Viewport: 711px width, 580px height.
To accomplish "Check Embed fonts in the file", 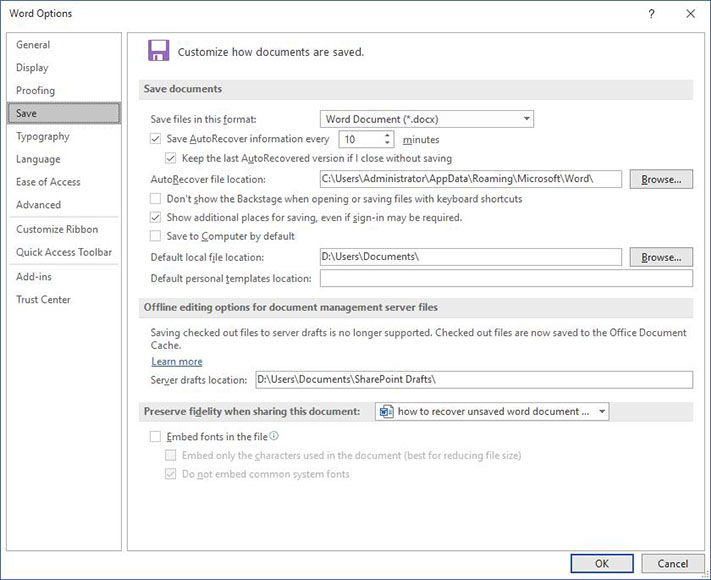I will point(155,437).
